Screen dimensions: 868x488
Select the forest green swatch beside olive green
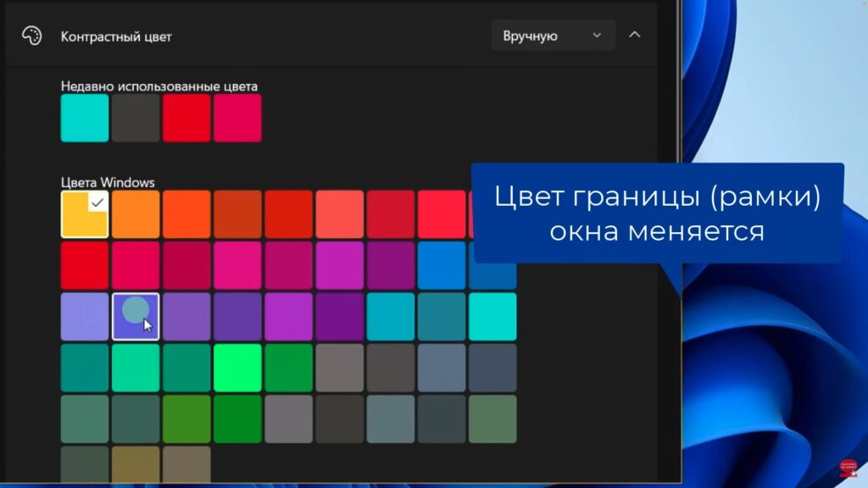[237, 419]
